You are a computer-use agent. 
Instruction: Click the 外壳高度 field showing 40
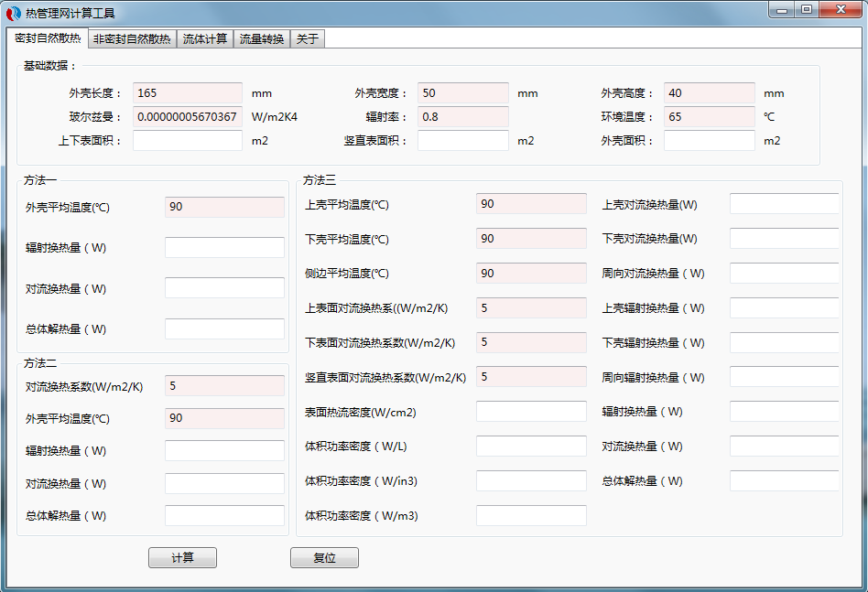tap(709, 92)
